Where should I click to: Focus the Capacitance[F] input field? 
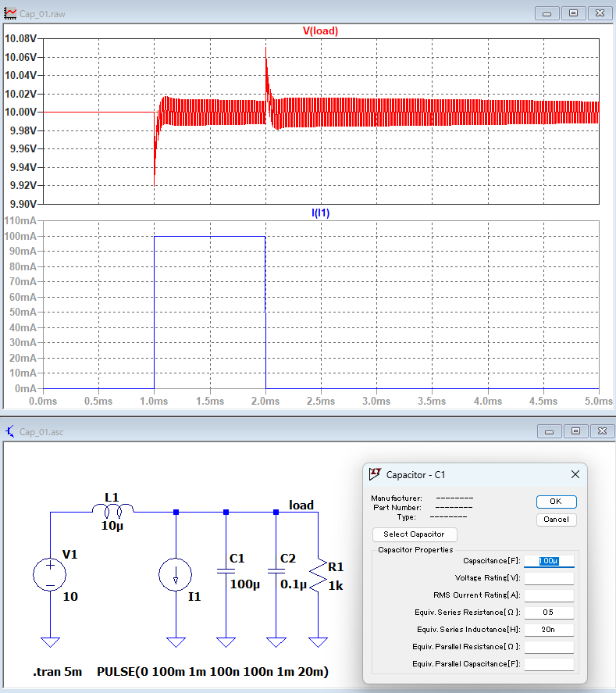point(548,561)
